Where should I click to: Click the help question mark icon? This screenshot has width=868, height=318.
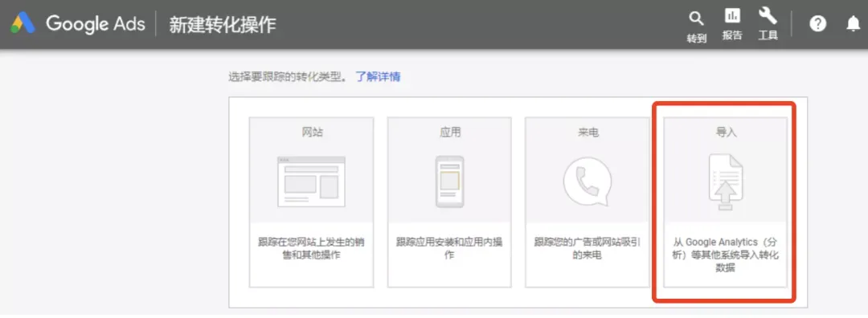817,24
